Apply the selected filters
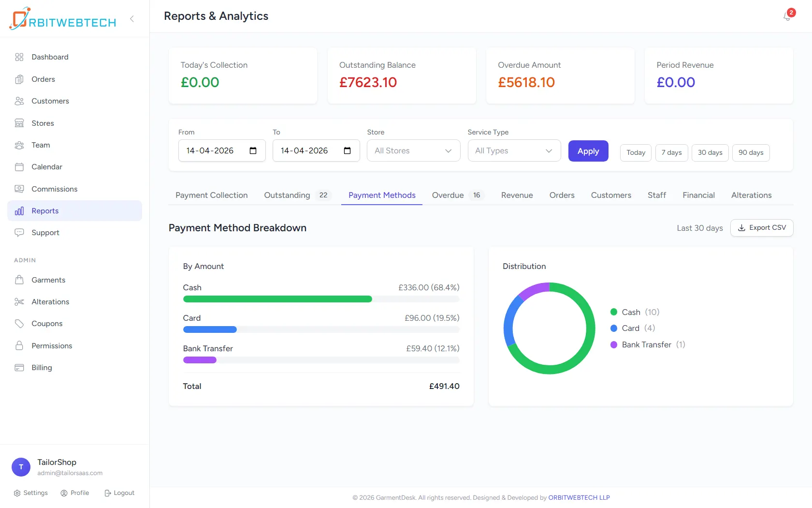Image resolution: width=812 pixels, height=508 pixels. coord(588,151)
